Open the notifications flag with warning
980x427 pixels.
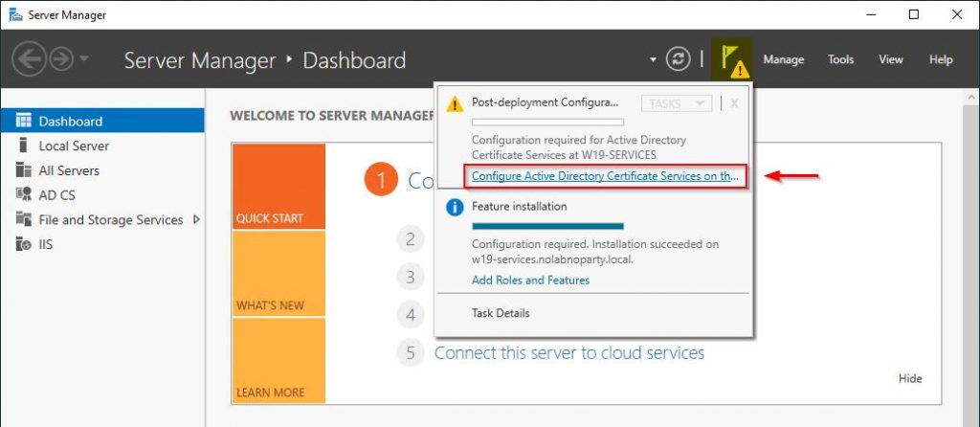(x=732, y=60)
